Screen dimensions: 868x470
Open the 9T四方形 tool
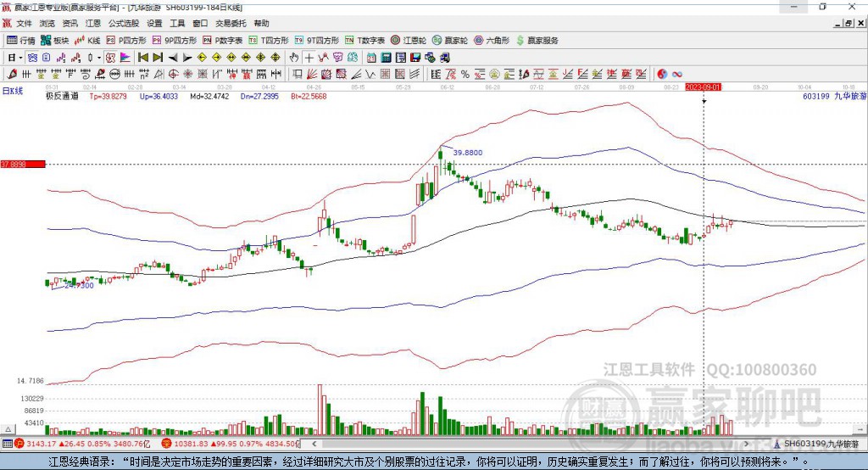pyautogui.click(x=317, y=41)
